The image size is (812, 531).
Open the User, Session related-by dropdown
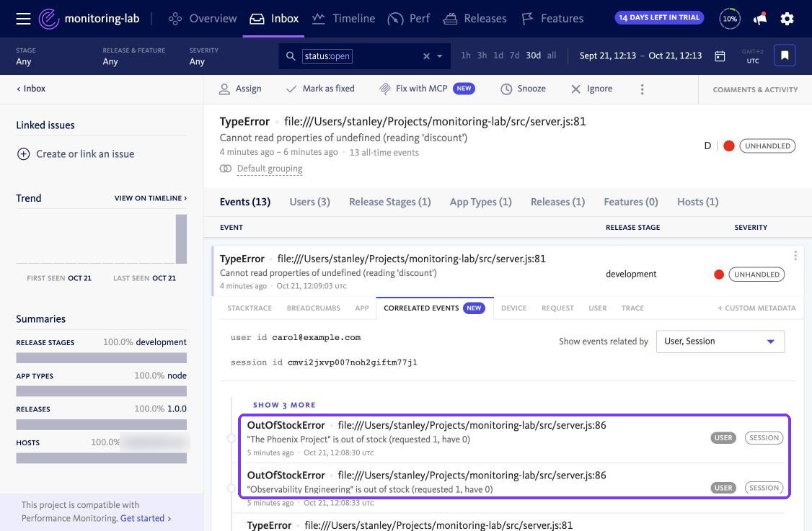tap(720, 342)
